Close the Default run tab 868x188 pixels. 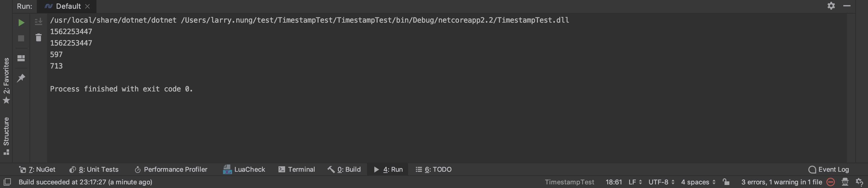(88, 6)
